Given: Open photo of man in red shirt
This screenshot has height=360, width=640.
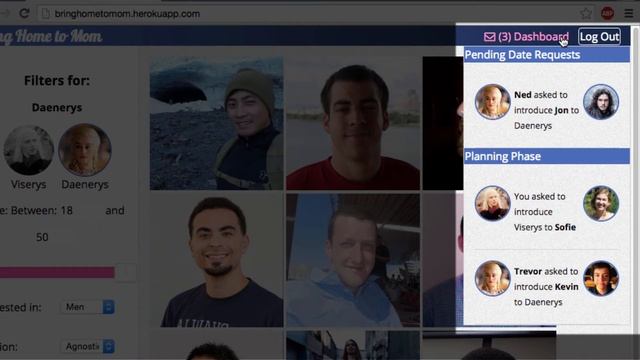Looking at the screenshot, I should pos(353,123).
